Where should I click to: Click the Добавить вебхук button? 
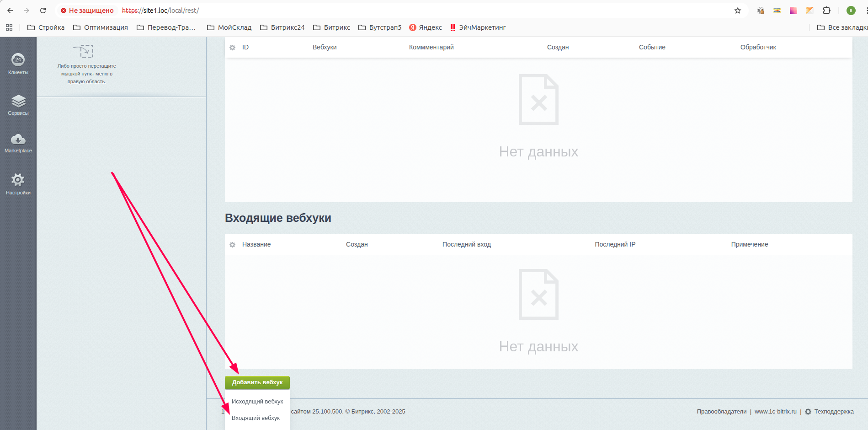click(257, 382)
